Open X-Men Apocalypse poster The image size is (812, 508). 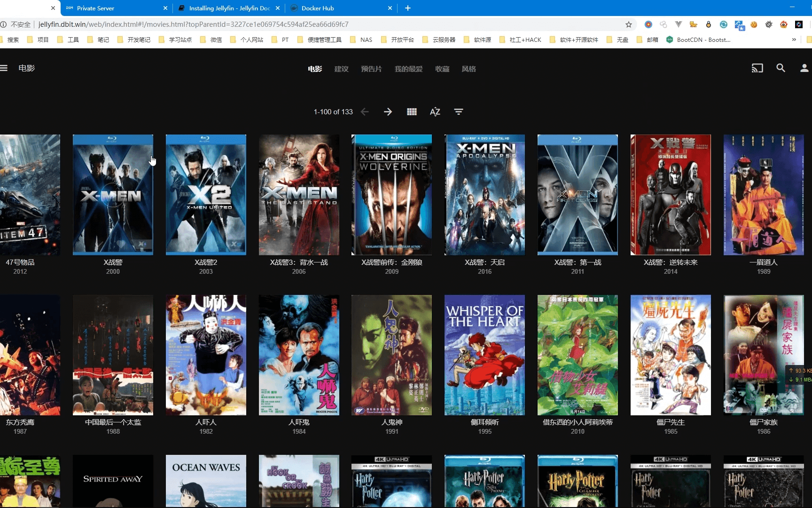484,195
